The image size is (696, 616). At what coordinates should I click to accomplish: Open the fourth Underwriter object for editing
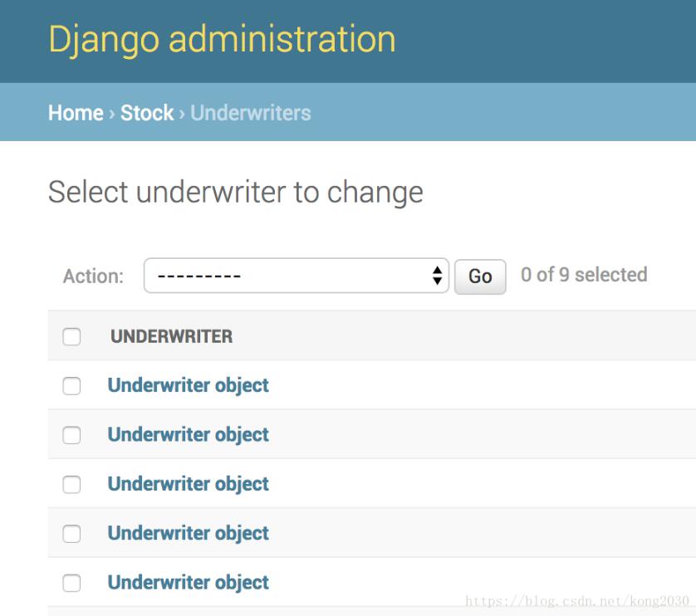point(186,531)
